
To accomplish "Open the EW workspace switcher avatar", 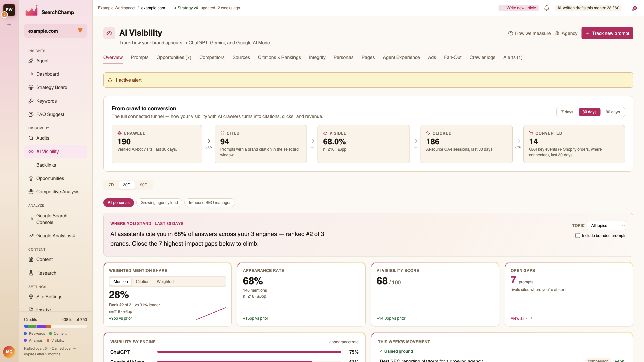I will tap(9, 10).
